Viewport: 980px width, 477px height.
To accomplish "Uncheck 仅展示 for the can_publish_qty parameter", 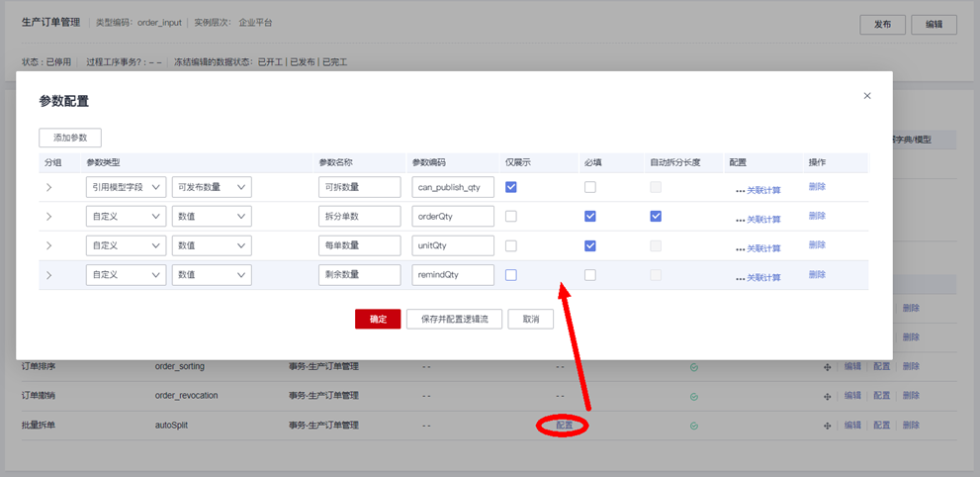I will tap(511, 187).
